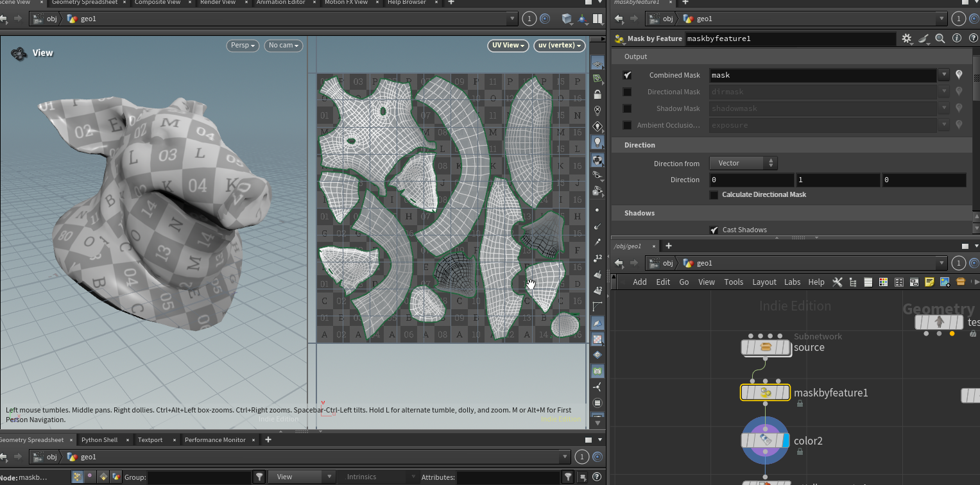
Task: Add a background image via network toolbar icon
Action: 945,282
